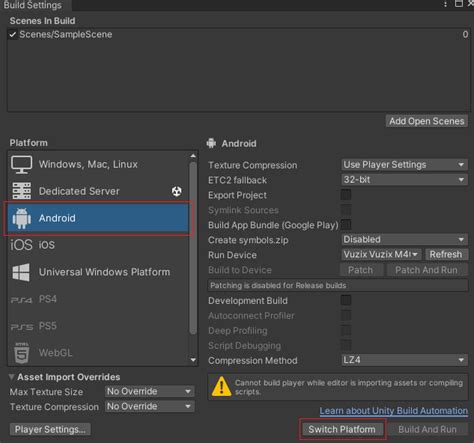Toggle the Script Debugging checkbox

346,345
